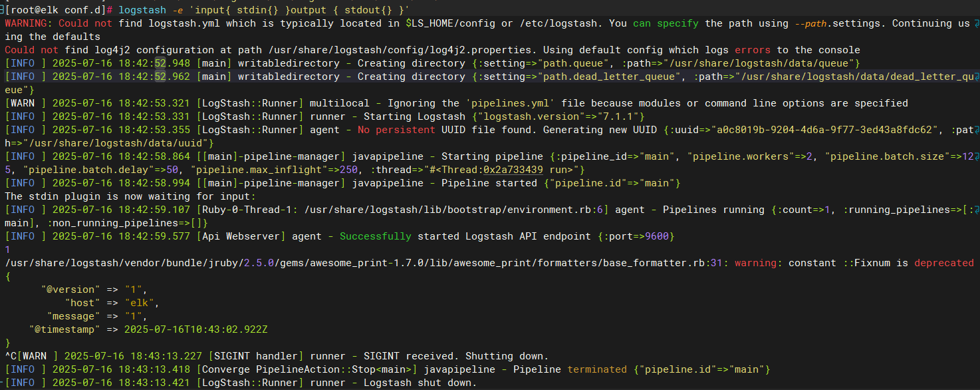
Task: Click '"@timestamp"' key in output
Action: pos(64,329)
